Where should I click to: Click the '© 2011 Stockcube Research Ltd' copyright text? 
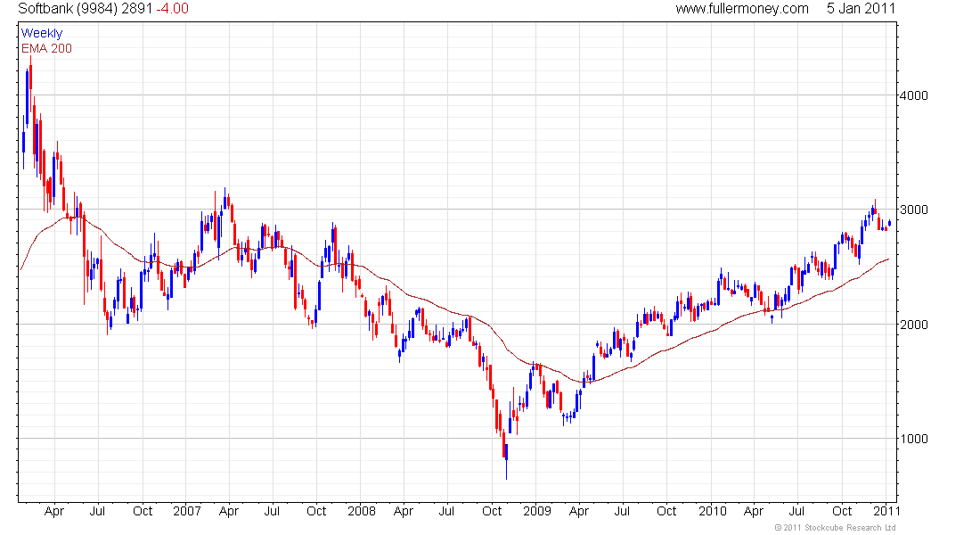835,528
